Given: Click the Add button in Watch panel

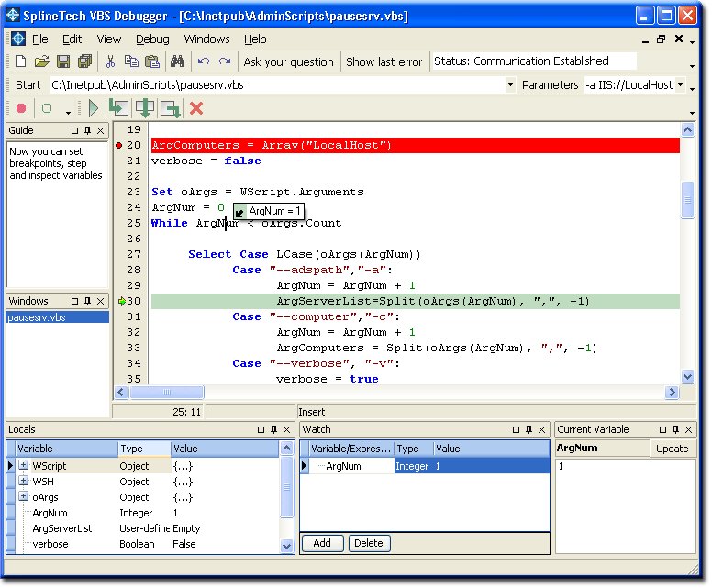Looking at the screenshot, I should tap(322, 543).
